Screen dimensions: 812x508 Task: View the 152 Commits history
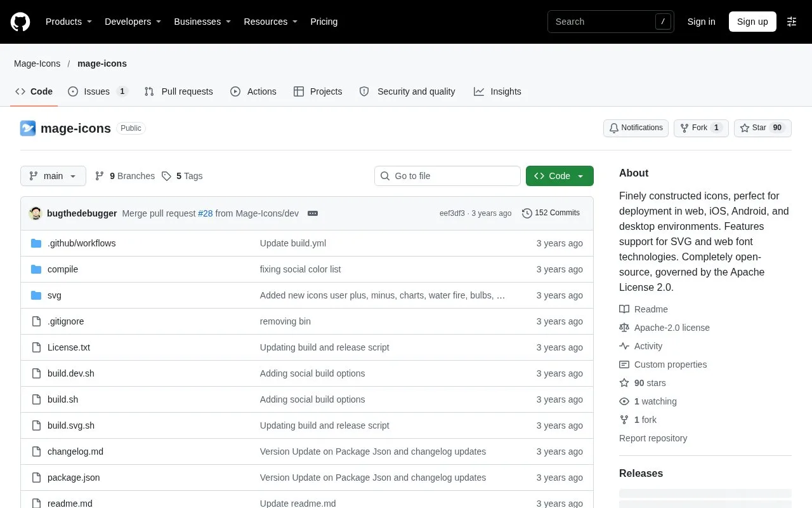point(551,213)
